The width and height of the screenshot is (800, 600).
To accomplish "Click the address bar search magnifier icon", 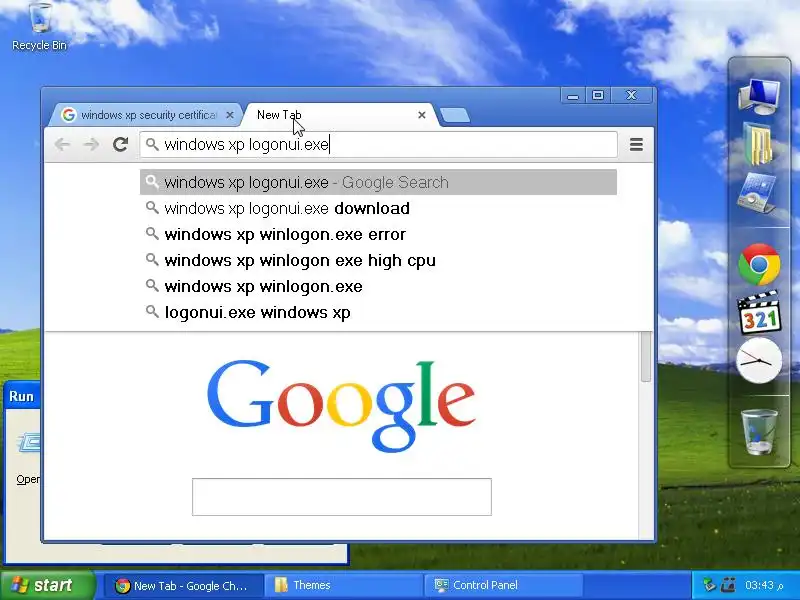I will point(152,144).
